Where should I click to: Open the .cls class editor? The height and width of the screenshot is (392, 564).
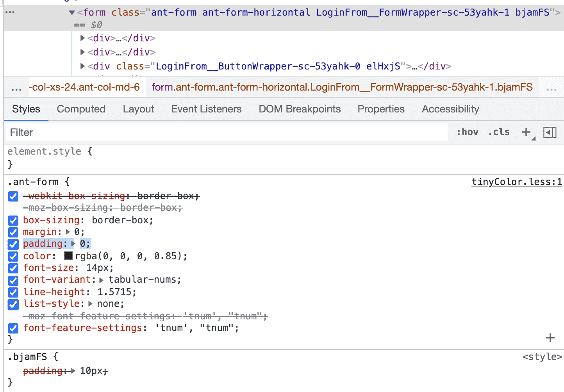point(499,132)
